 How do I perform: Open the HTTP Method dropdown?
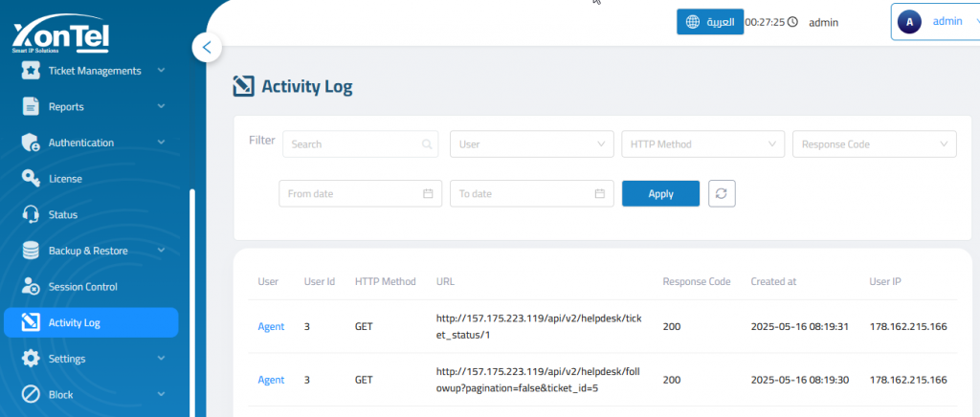click(x=703, y=144)
